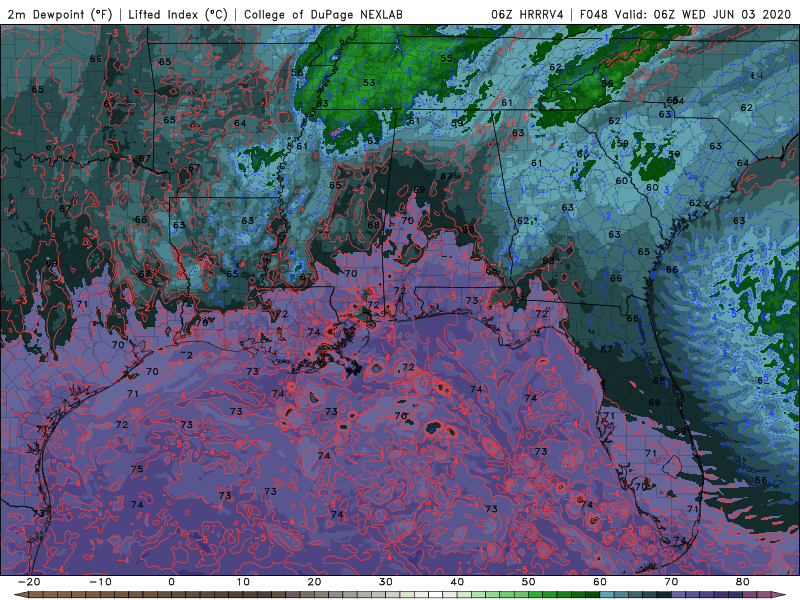Click the -20 label on the color scale
The width and height of the screenshot is (800, 600).
point(29,582)
